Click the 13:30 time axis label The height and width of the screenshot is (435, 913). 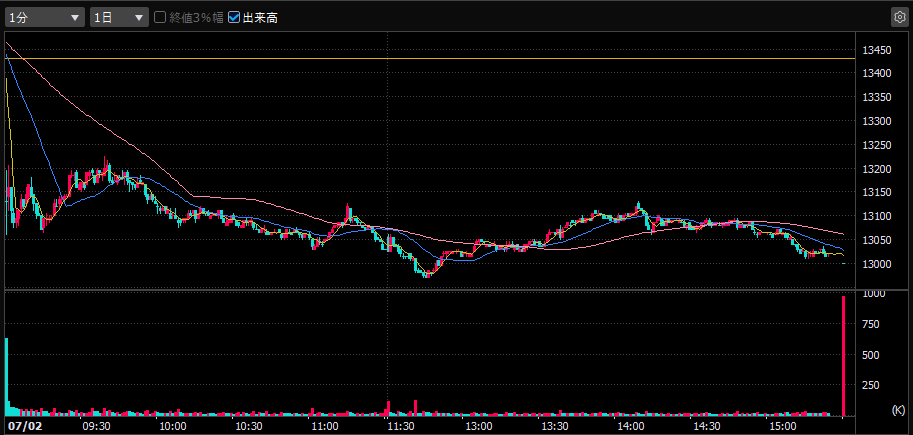pyautogui.click(x=555, y=426)
